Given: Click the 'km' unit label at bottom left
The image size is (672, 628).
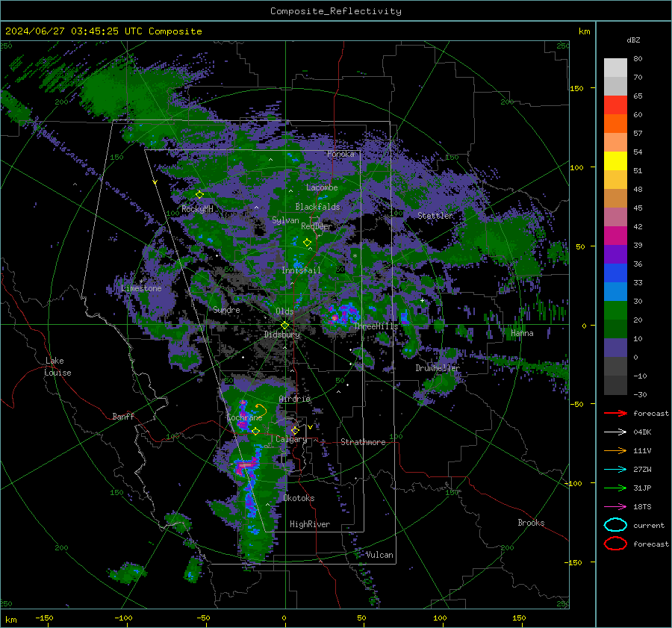Looking at the screenshot, I should 10,620.
